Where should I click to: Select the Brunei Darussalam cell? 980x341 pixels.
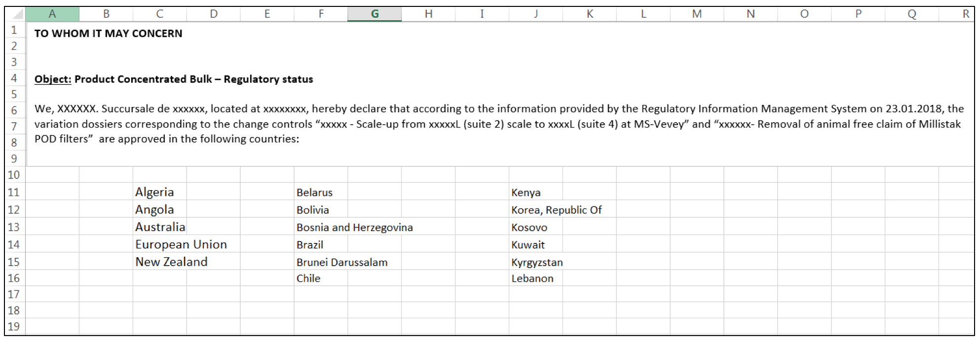[x=341, y=262]
